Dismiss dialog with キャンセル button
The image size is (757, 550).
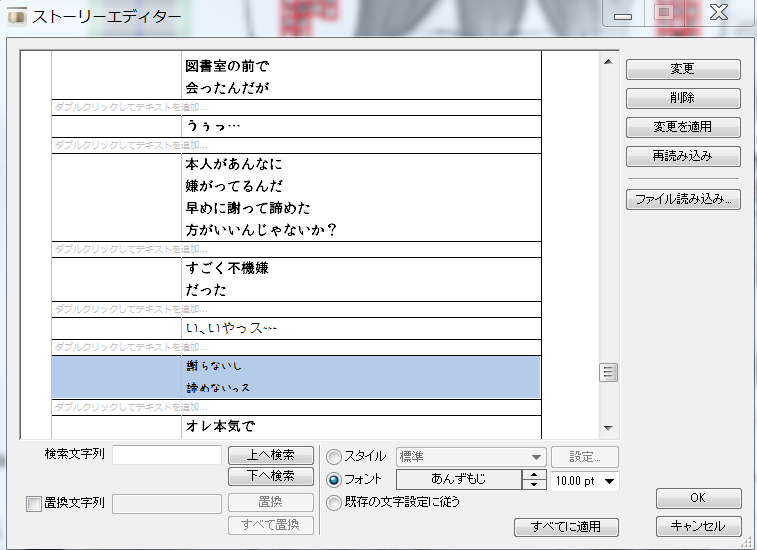pyautogui.click(x=698, y=526)
